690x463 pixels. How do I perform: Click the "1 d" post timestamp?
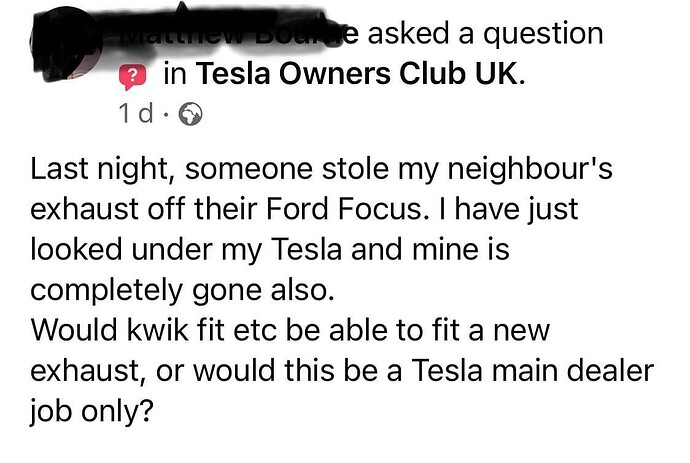pyautogui.click(x=134, y=116)
